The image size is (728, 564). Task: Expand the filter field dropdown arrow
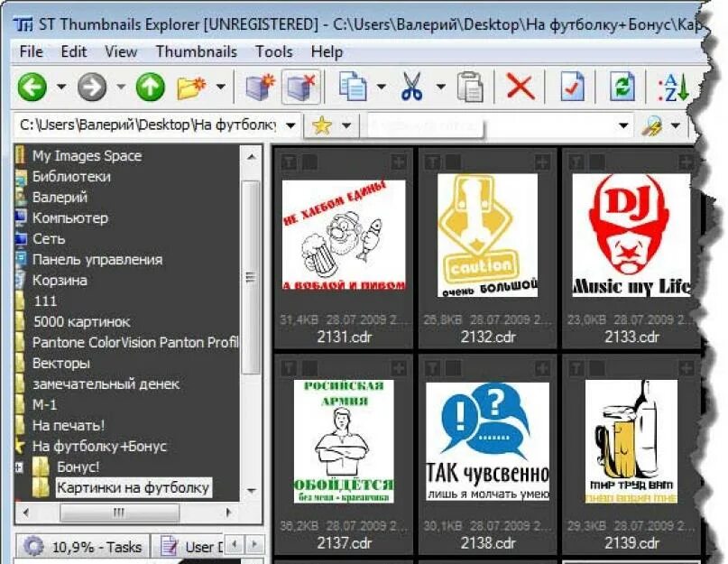[623, 125]
